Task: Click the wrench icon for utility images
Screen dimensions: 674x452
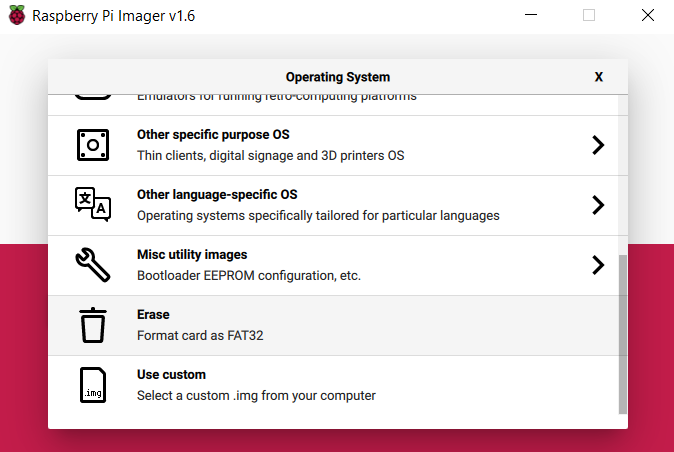Action: pyautogui.click(x=93, y=265)
